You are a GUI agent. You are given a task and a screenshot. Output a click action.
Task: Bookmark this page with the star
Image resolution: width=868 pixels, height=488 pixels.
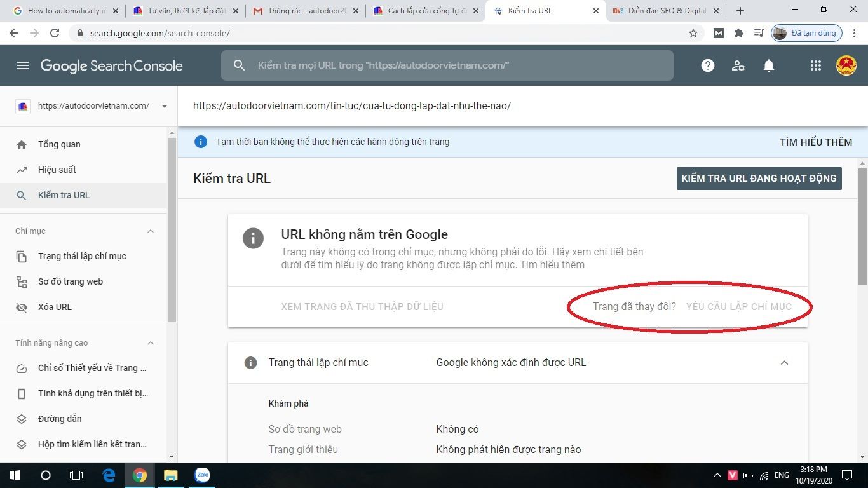coord(693,33)
